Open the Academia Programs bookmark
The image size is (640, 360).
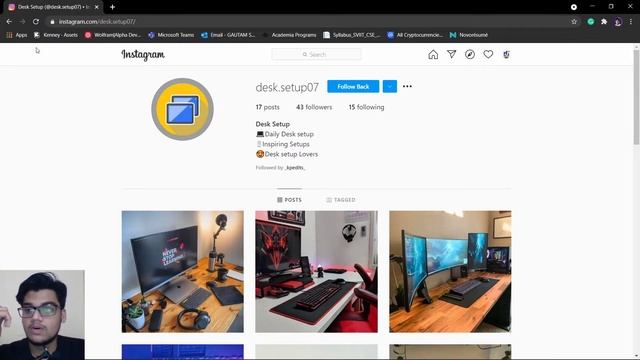[289, 35]
